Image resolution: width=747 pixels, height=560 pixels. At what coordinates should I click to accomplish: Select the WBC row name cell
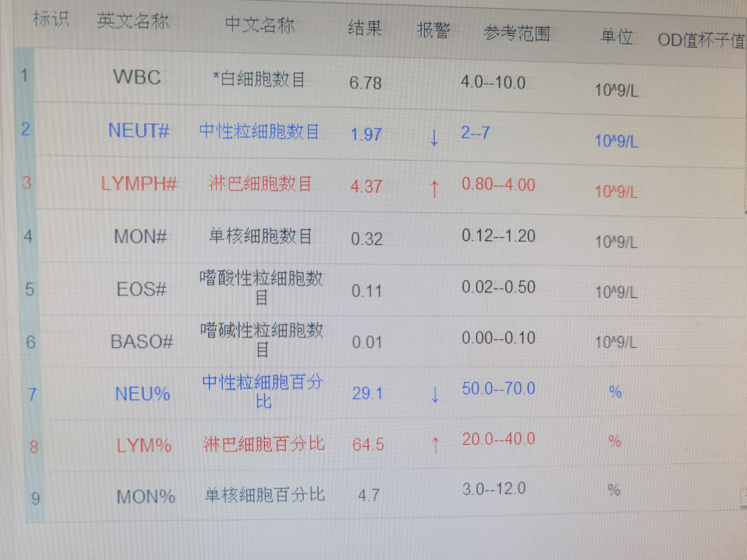[137, 77]
